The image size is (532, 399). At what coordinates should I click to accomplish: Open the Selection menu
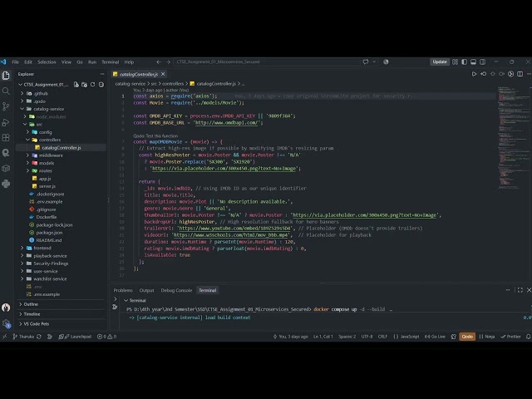[x=47, y=62]
